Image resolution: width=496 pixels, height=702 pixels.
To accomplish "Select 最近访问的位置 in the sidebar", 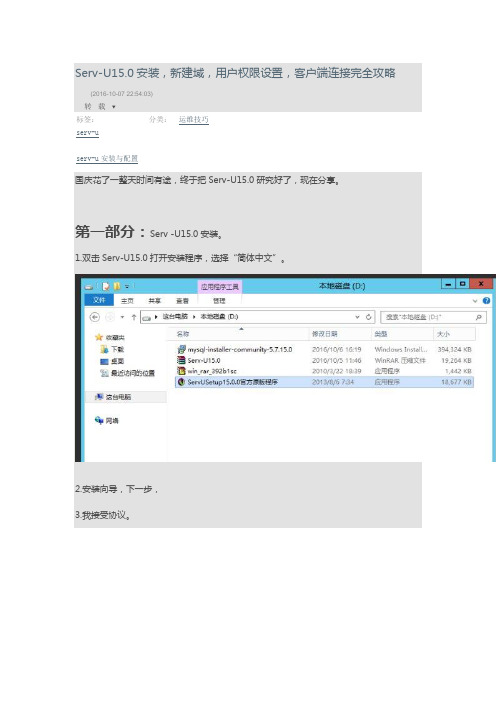I will 133,373.
